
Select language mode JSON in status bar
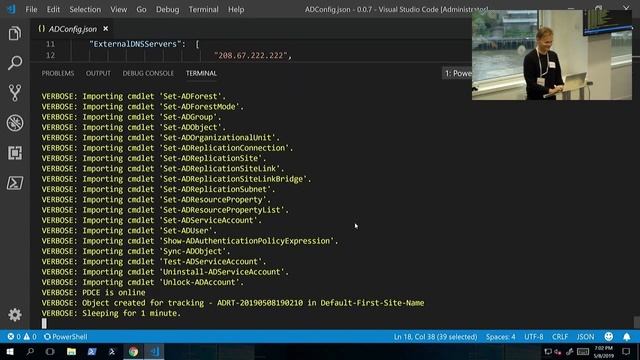click(x=585, y=337)
